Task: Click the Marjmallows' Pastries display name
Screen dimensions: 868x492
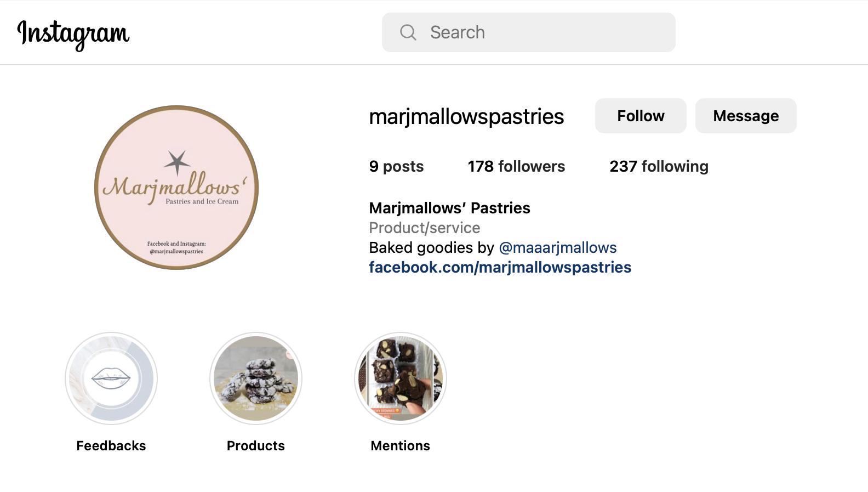Action: click(449, 208)
